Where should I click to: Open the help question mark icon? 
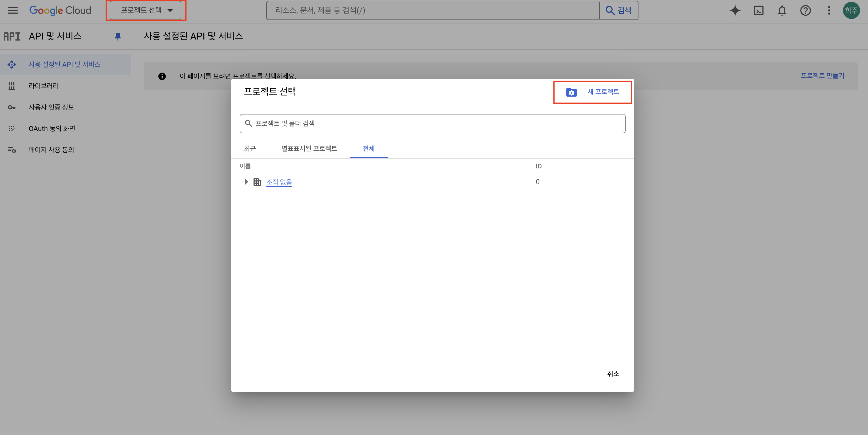805,10
